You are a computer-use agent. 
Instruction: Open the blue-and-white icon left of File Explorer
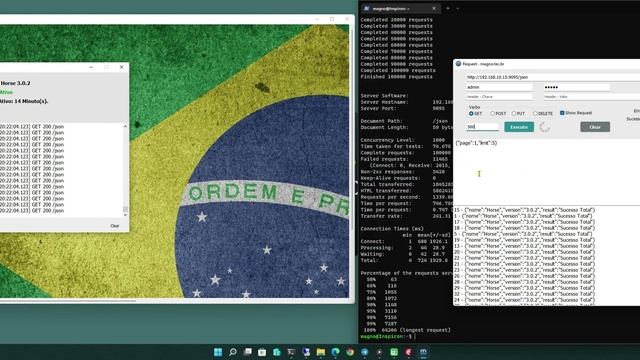(x=306, y=352)
